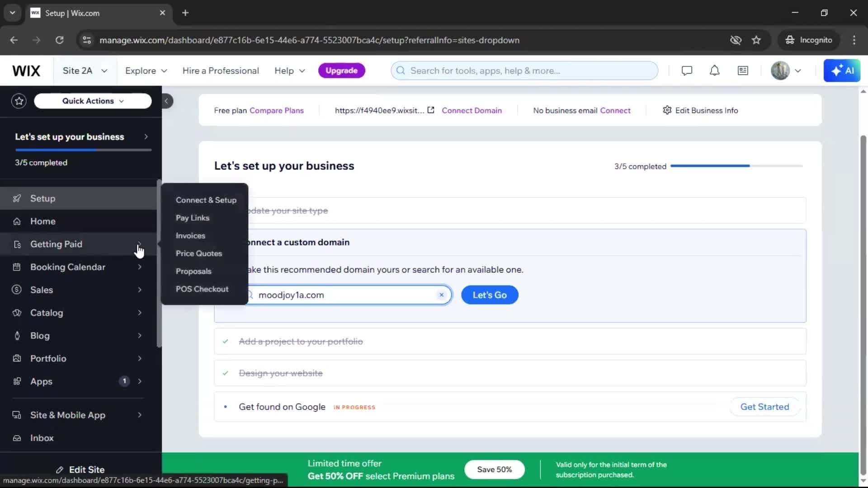This screenshot has height=488, width=868.
Task: Click the Home house icon
Action: [x=17, y=221]
